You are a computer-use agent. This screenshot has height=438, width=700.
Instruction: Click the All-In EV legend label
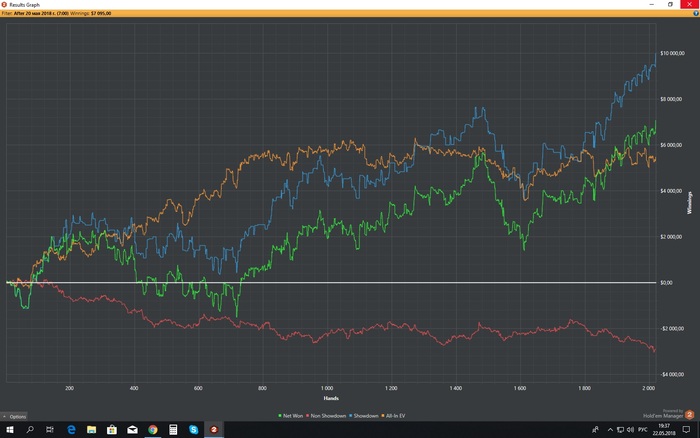[x=396, y=416]
